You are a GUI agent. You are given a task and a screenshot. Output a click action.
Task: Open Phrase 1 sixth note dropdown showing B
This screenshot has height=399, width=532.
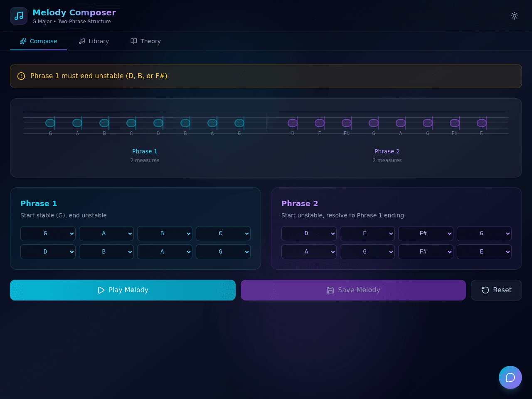tap(106, 252)
